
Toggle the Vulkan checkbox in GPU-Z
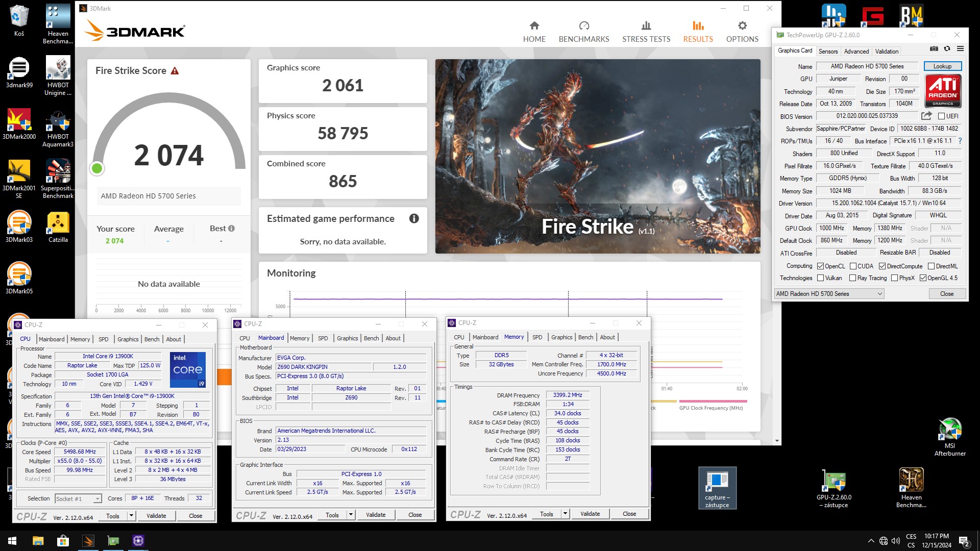click(x=820, y=278)
